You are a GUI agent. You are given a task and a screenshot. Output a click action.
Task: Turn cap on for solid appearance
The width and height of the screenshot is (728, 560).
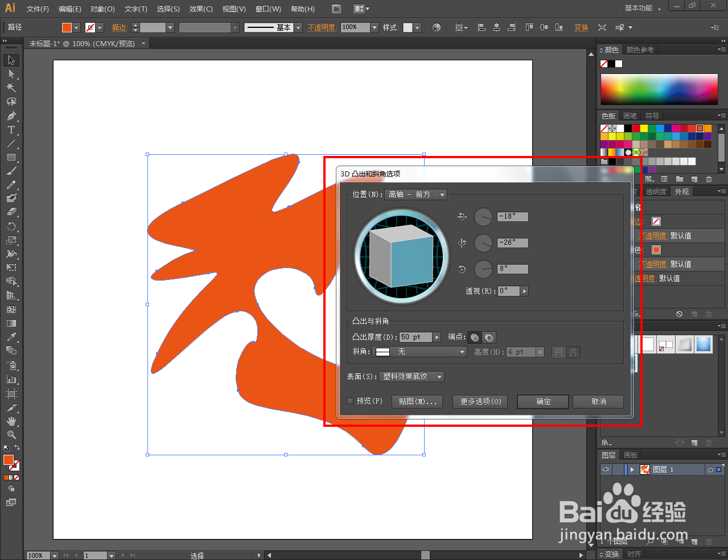[474, 337]
